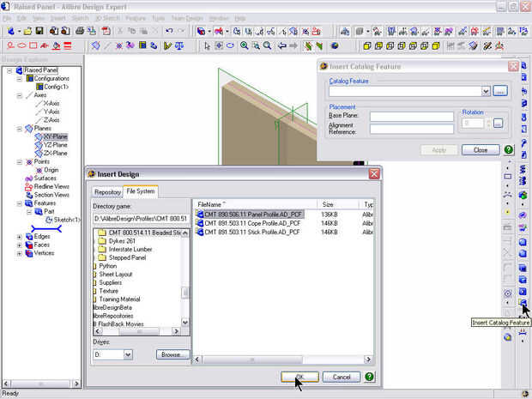Open the Insert menu
The height and width of the screenshot is (399, 532).
coord(58,18)
